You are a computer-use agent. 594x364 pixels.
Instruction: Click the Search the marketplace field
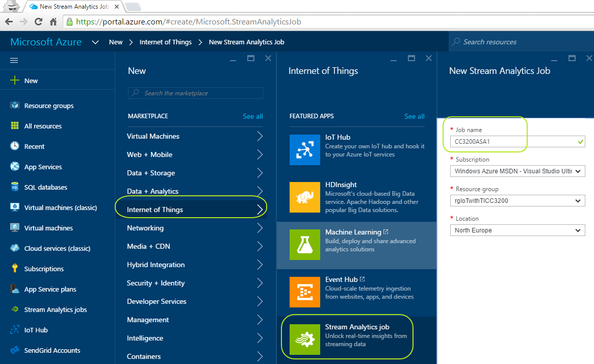coord(195,93)
